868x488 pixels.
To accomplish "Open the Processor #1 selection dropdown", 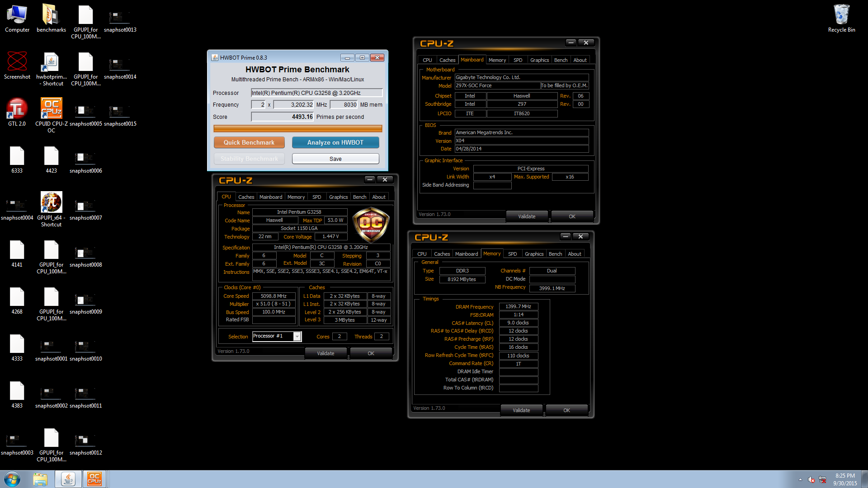I will point(277,336).
